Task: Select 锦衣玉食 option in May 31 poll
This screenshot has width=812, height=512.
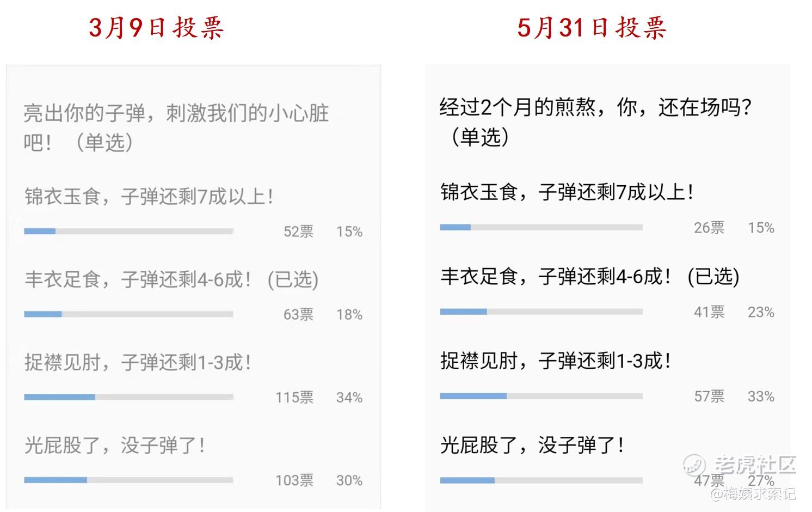Action: pos(567,192)
